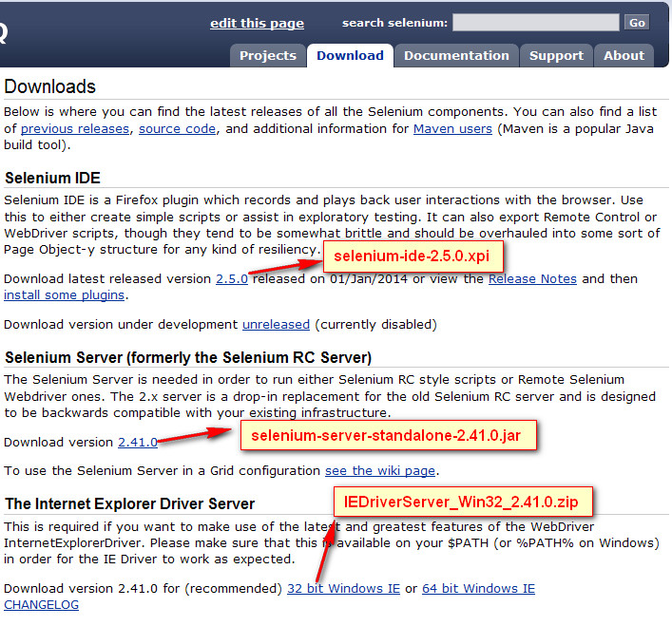Open the 'install some plugins' link
The image size is (672, 626).
65,295
